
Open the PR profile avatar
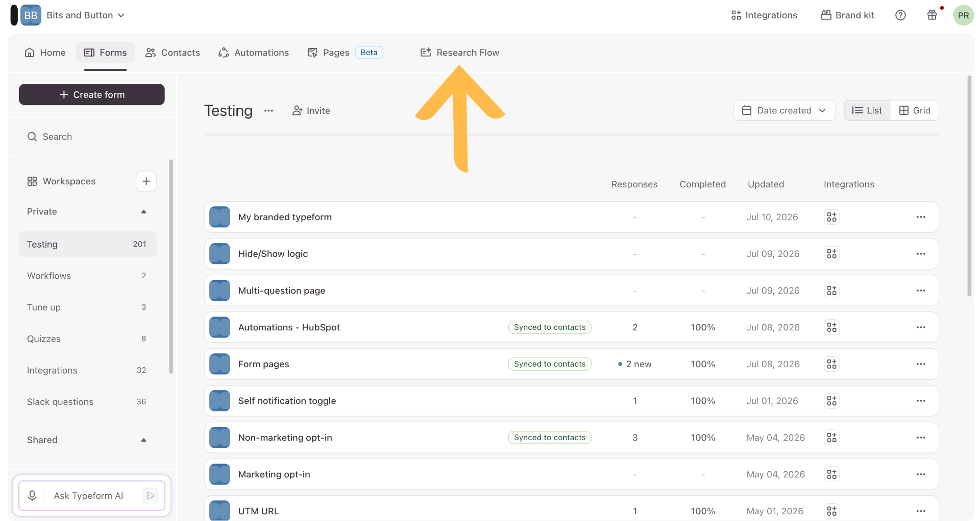pos(963,15)
